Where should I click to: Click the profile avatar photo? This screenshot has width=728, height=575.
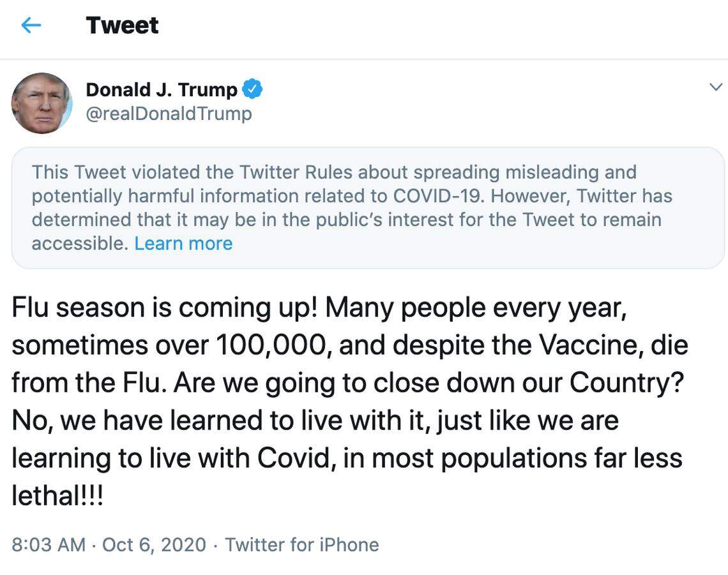click(42, 103)
